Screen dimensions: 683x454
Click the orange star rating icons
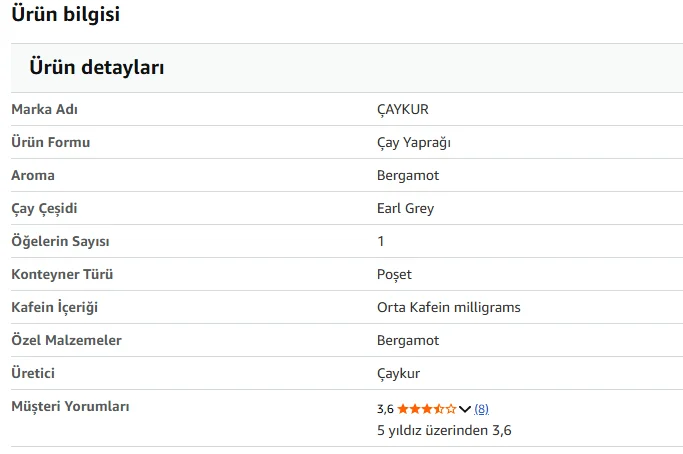[427, 409]
